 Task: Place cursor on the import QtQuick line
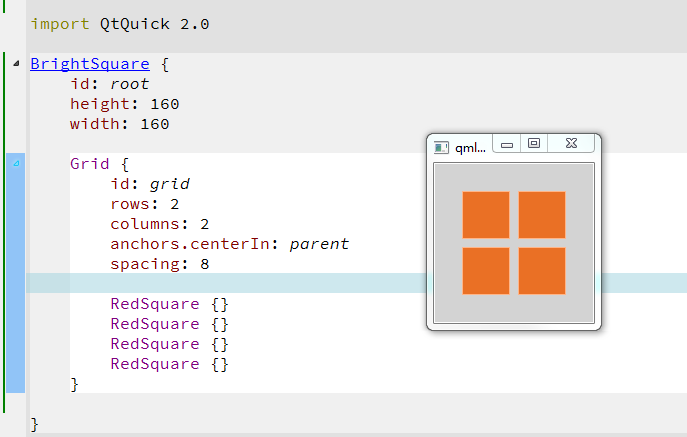120,24
